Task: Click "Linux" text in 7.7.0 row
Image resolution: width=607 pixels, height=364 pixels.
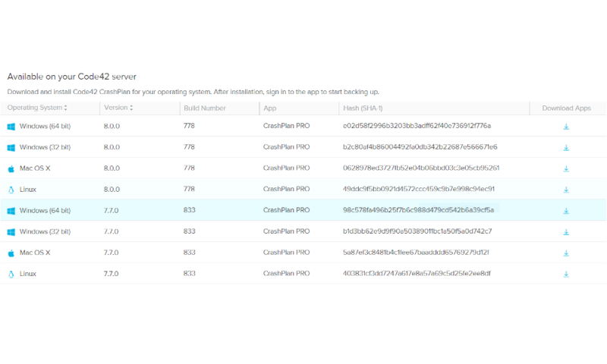Action: point(28,274)
